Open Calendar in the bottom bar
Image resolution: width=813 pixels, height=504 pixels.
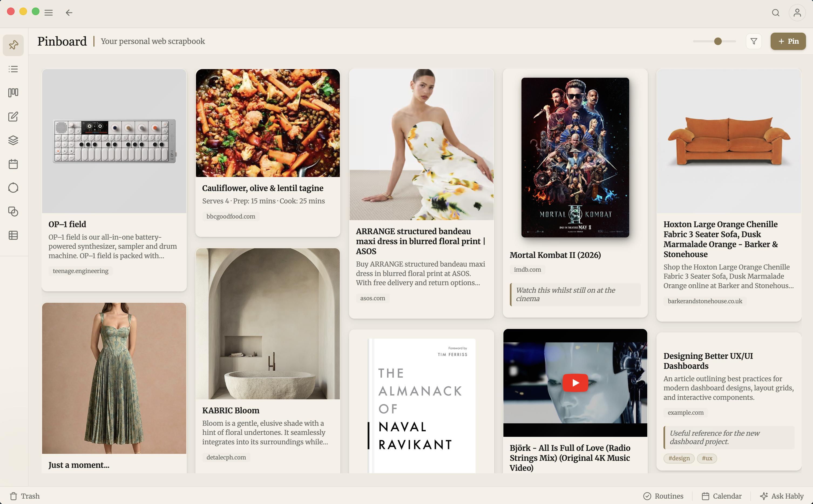(721, 496)
